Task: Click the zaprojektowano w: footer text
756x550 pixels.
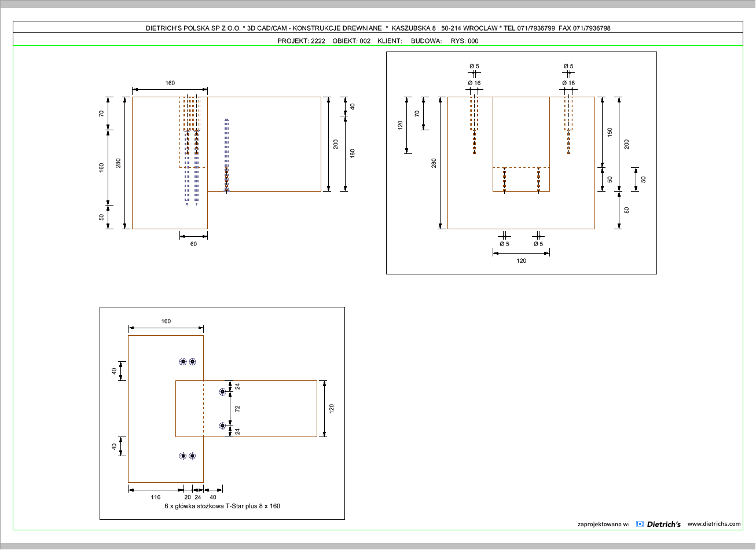Action: point(603,525)
